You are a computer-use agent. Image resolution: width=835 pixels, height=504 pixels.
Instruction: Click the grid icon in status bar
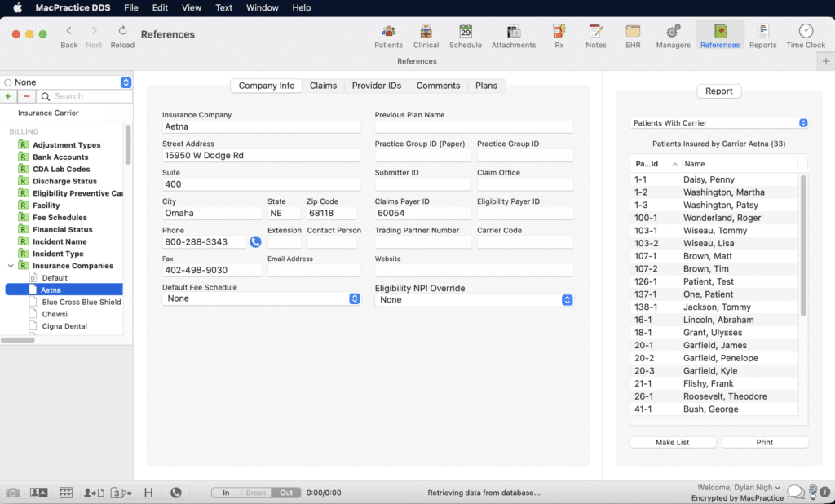click(66, 493)
